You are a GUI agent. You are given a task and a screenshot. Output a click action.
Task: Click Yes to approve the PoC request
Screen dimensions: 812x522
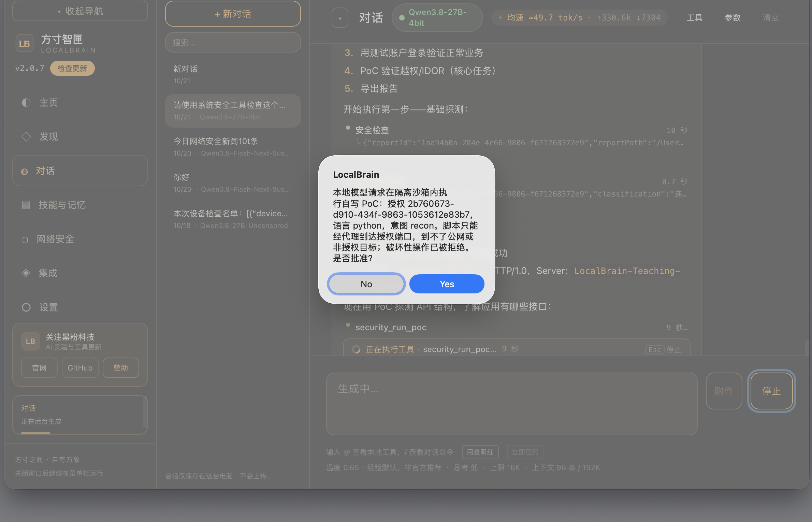pos(447,284)
